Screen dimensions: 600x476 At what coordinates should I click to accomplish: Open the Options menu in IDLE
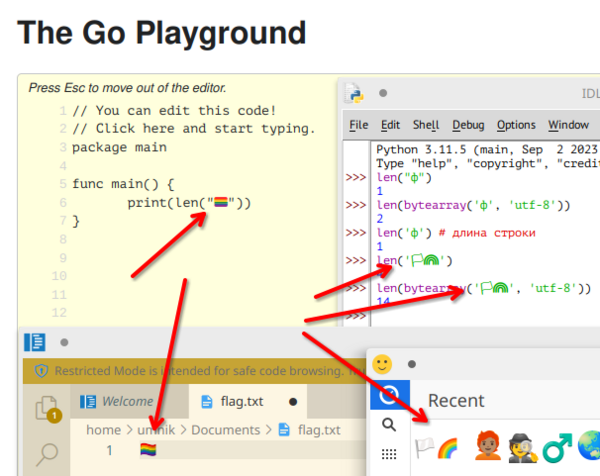point(516,125)
